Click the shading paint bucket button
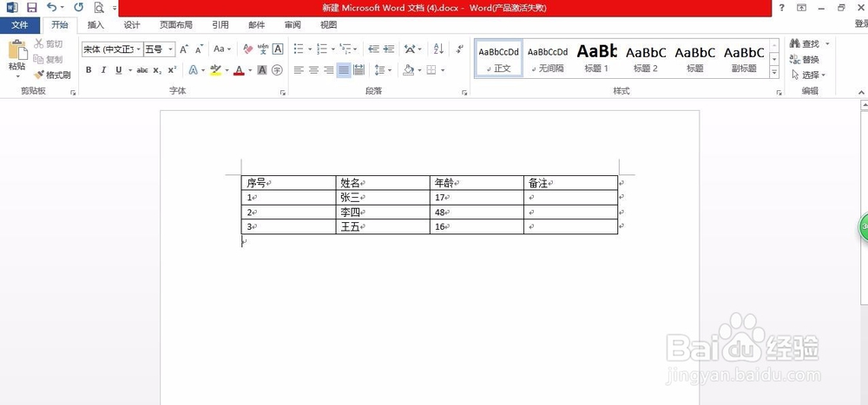Image resolution: width=868 pixels, height=405 pixels. (409, 70)
